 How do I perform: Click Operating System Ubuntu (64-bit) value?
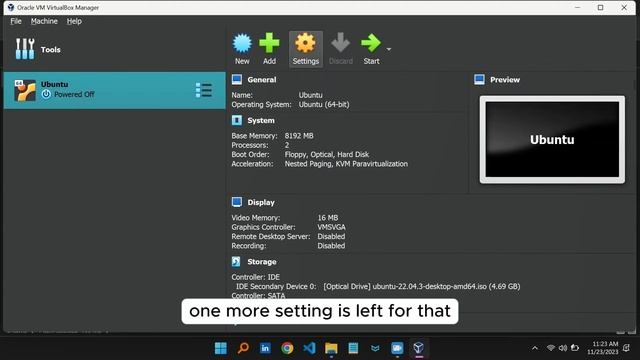point(324,104)
